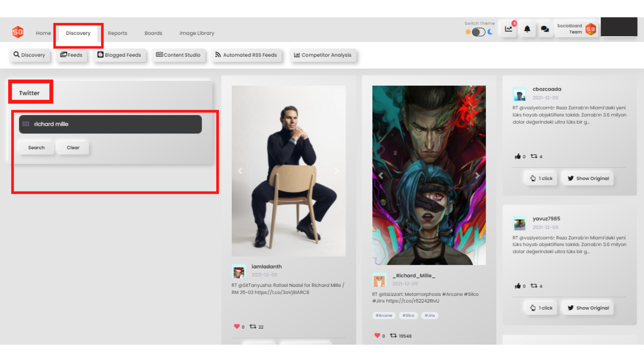Viewport: 644px width, 362px height.
Task: Open iamladanth username
Action: click(x=266, y=267)
